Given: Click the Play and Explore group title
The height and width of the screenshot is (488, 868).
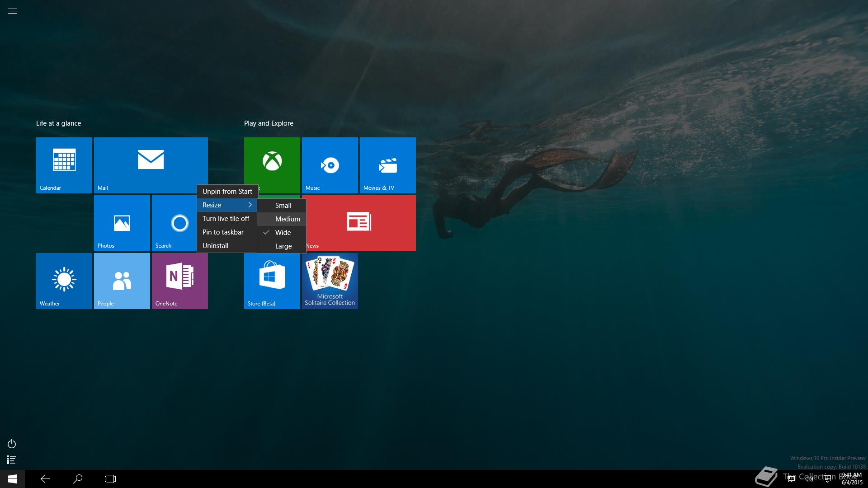Looking at the screenshot, I should (269, 123).
